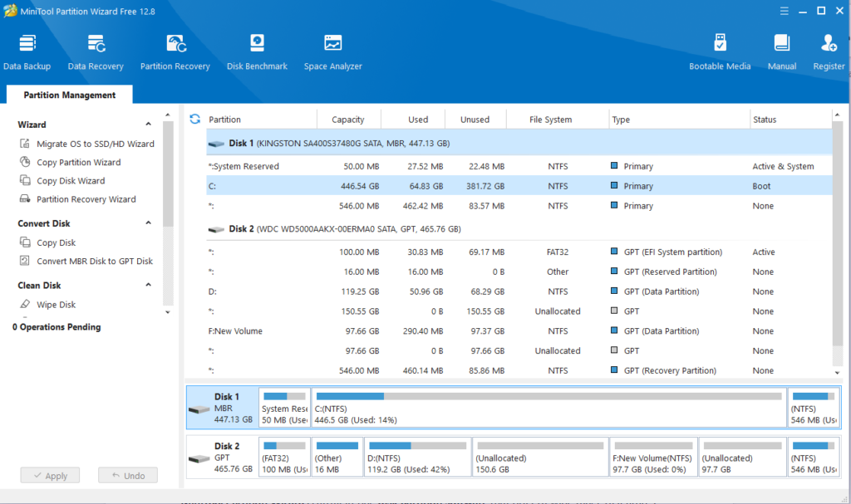Viewport: 851px width, 504px height.
Task: Click the 0 Operations Pending label
Action: tap(57, 327)
